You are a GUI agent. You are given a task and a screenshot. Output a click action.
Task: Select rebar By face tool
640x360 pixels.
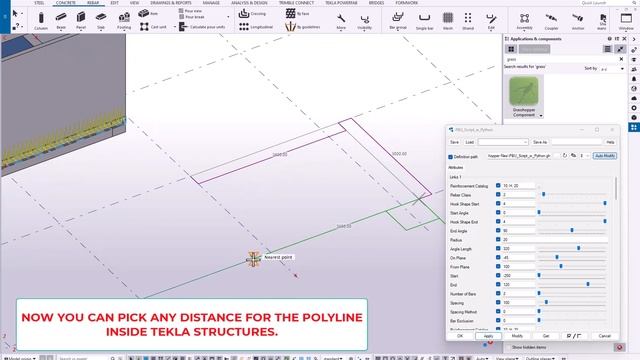(x=297, y=13)
